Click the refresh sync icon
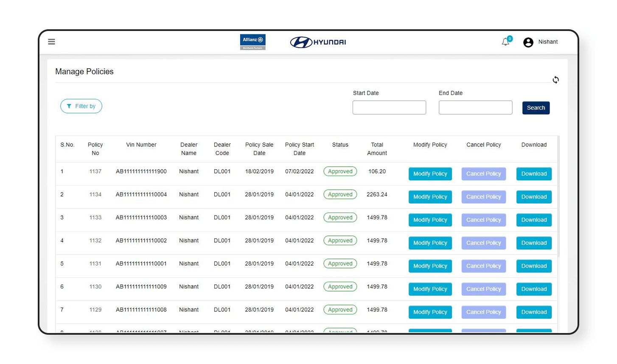The height and width of the screenshot is (364, 617). [555, 80]
